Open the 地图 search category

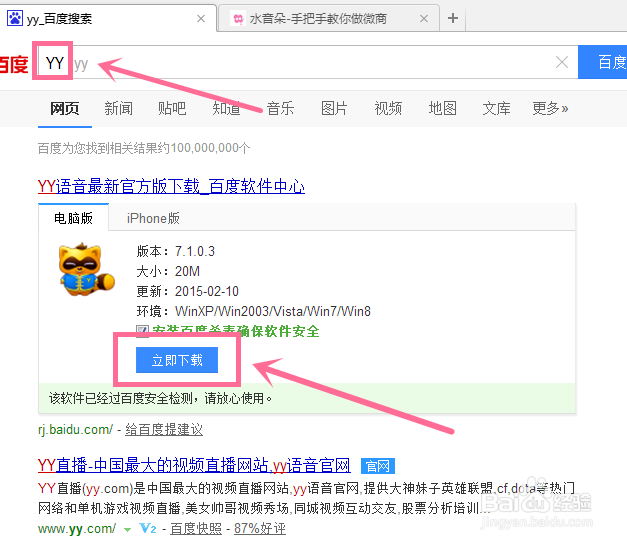coord(442,108)
